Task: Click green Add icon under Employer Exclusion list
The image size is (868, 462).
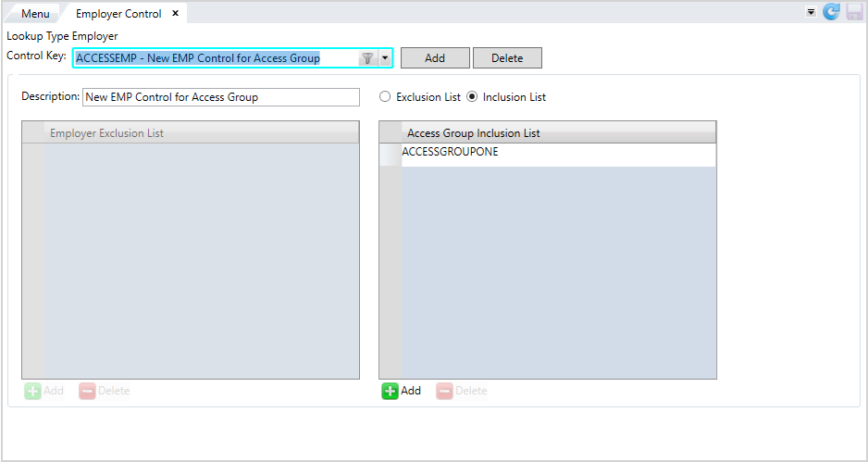Action: [33, 391]
